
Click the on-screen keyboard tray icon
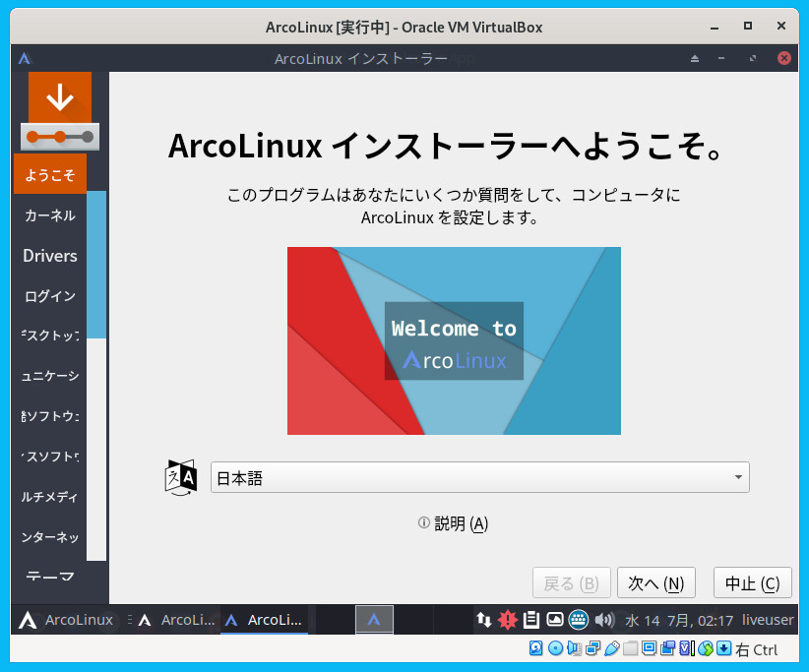click(x=579, y=620)
